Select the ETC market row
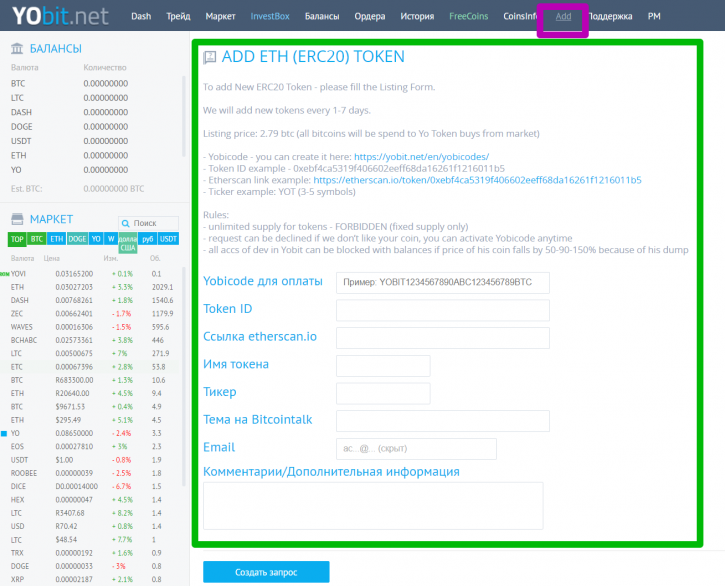Screen dimensions: 725x586 pos(92,367)
